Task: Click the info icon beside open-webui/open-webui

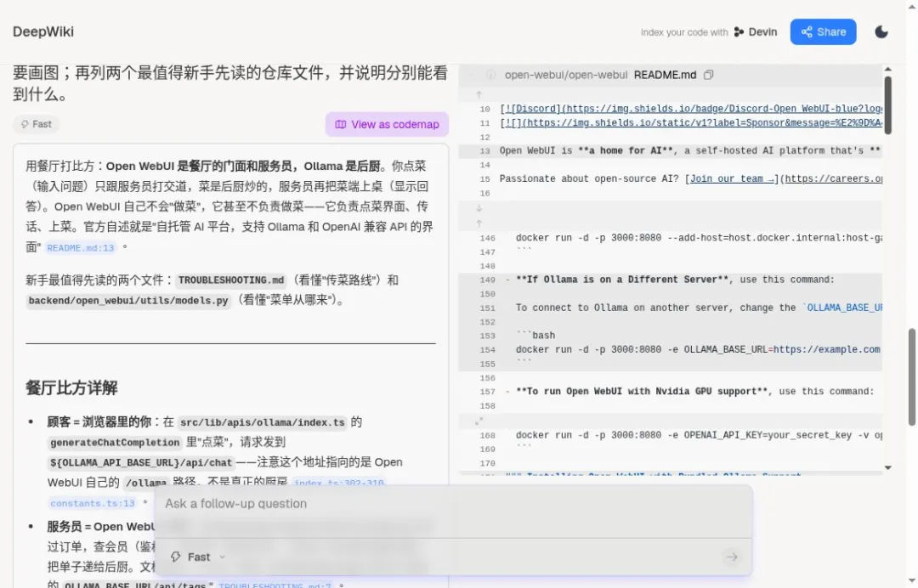Action: click(x=490, y=75)
